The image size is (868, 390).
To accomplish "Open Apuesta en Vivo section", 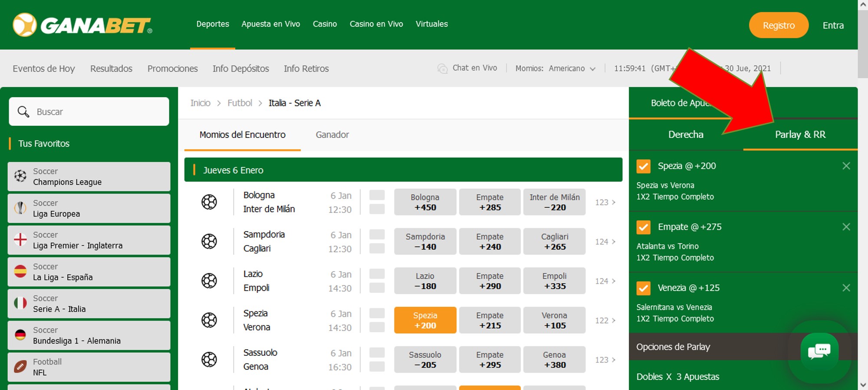I will pyautogui.click(x=271, y=24).
